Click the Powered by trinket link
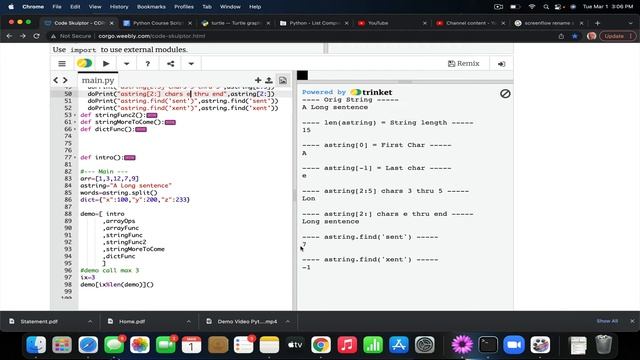 click(347, 92)
